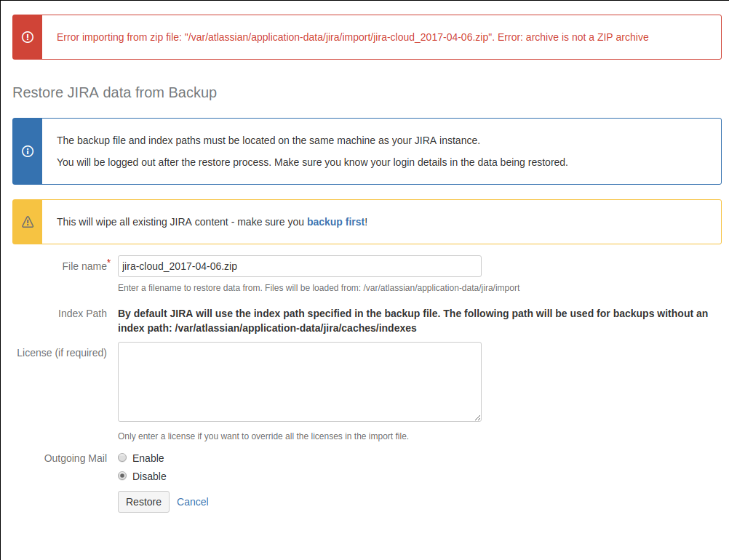Cancel the restore operation
This screenshot has width=729, height=560.
coord(193,502)
